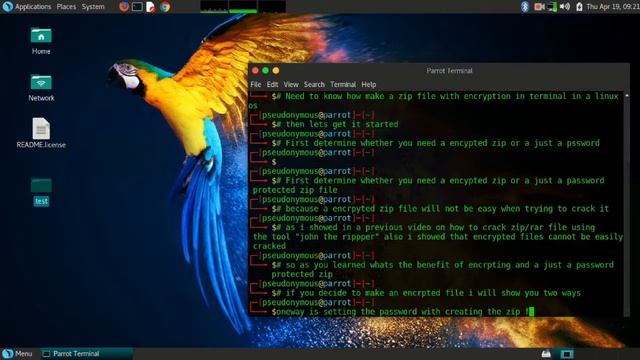The height and width of the screenshot is (360, 640).
Task: Click Parrot Terminal taskbar entry
Action: [87, 353]
